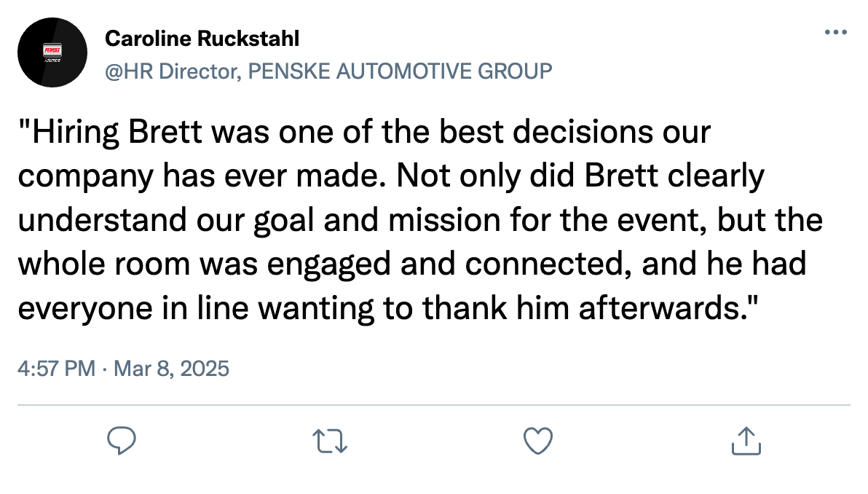This screenshot has width=868, height=494.
Task: Click the phrase "whole room" in the tweet
Action: (x=109, y=264)
